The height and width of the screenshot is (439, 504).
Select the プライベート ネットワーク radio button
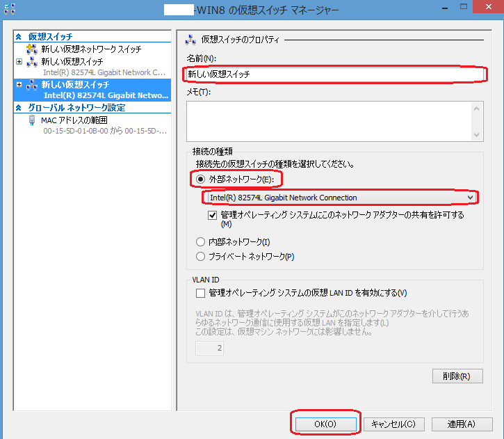pos(200,256)
